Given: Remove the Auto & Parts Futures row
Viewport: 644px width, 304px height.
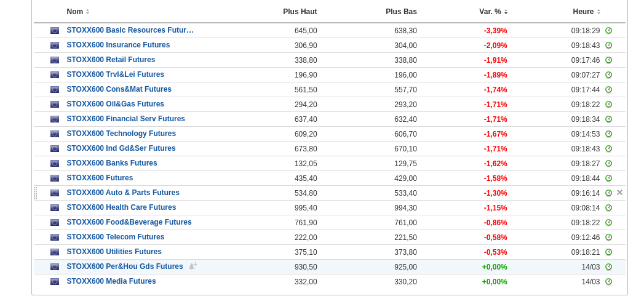Looking at the screenshot, I should pyautogui.click(x=619, y=193).
